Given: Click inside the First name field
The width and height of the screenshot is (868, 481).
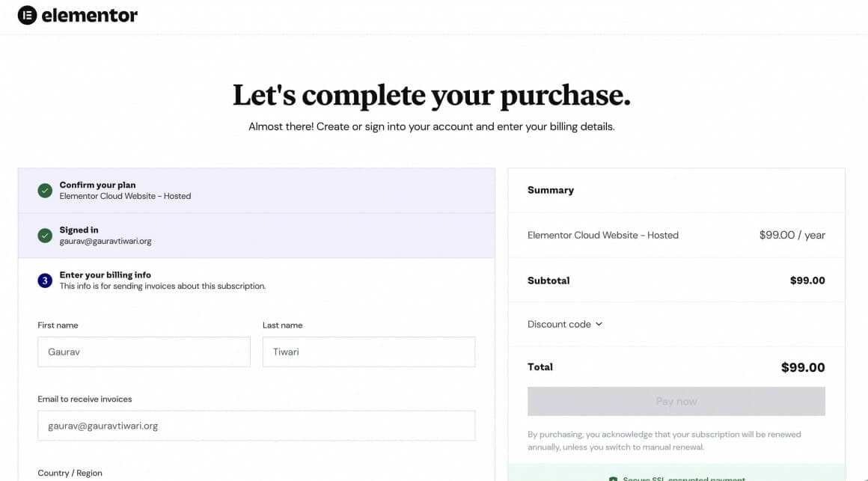Looking at the screenshot, I should tap(144, 352).
